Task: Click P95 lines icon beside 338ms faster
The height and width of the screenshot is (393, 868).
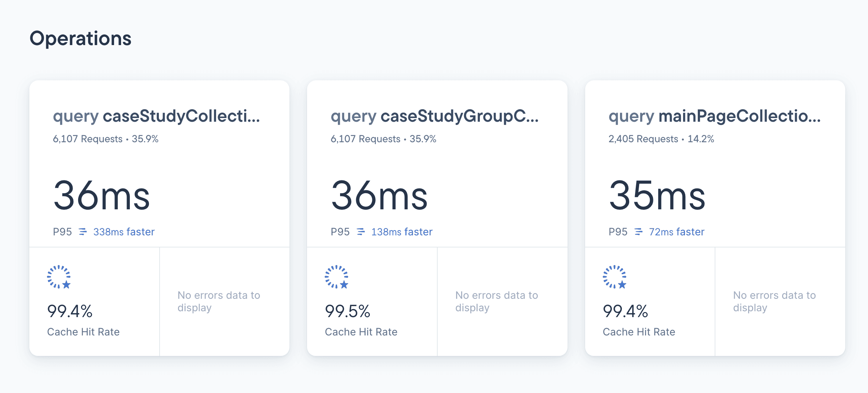Action: click(x=83, y=232)
